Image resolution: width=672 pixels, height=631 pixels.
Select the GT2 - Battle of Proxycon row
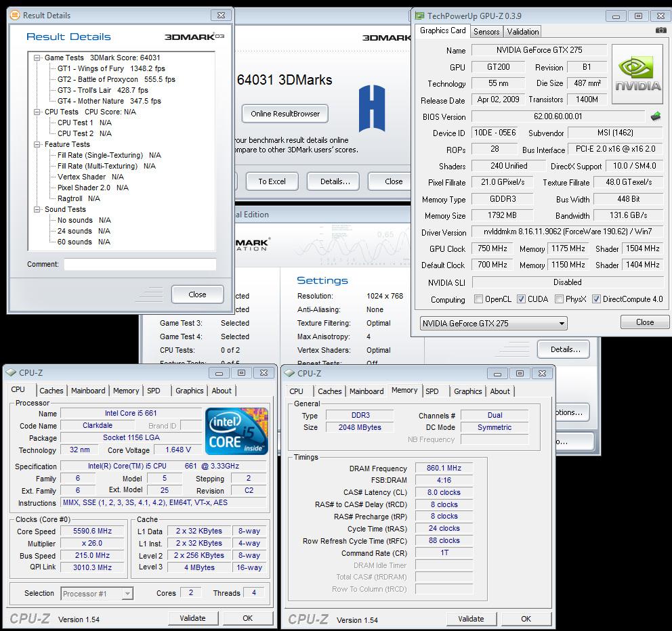point(116,79)
